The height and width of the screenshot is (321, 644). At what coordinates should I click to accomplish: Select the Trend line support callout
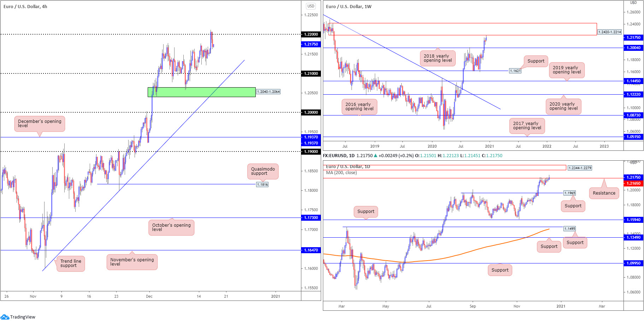click(x=71, y=263)
